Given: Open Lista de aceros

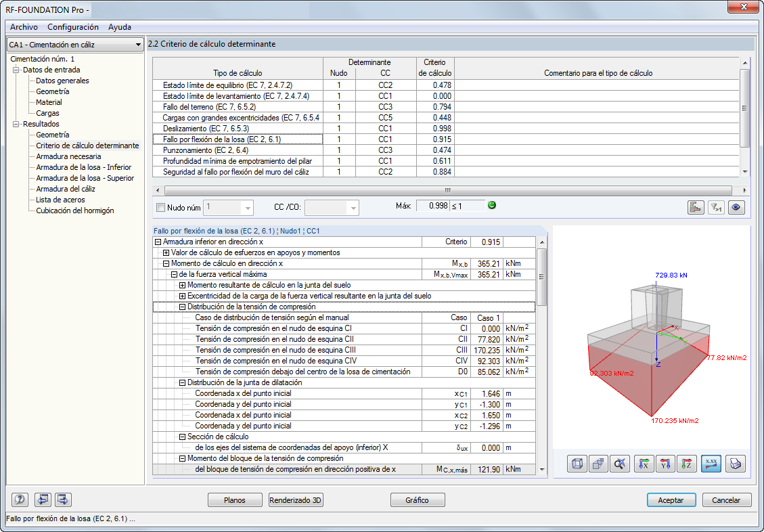Looking at the screenshot, I should (x=60, y=200).
